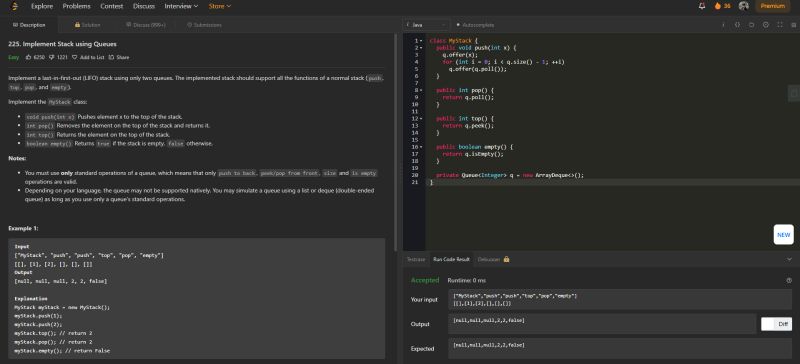Click the thumbs-down dislike icon
The width and height of the screenshot is (800, 364).
pos(52,57)
